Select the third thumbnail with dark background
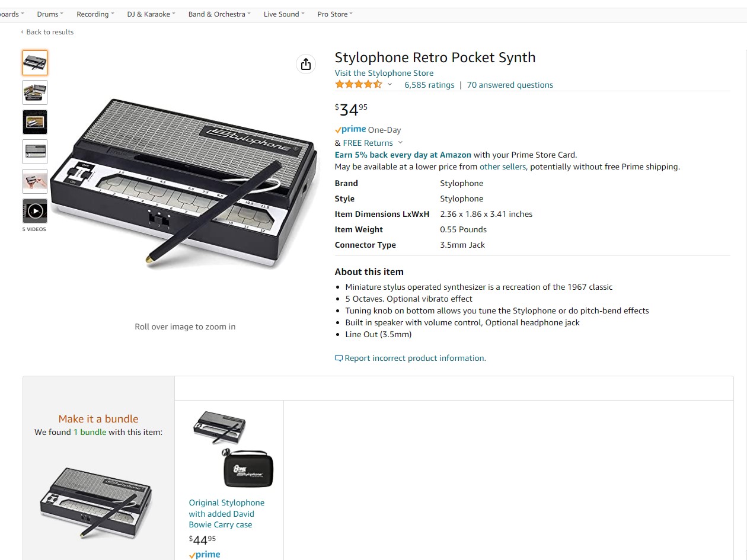The image size is (747, 560). [35, 122]
